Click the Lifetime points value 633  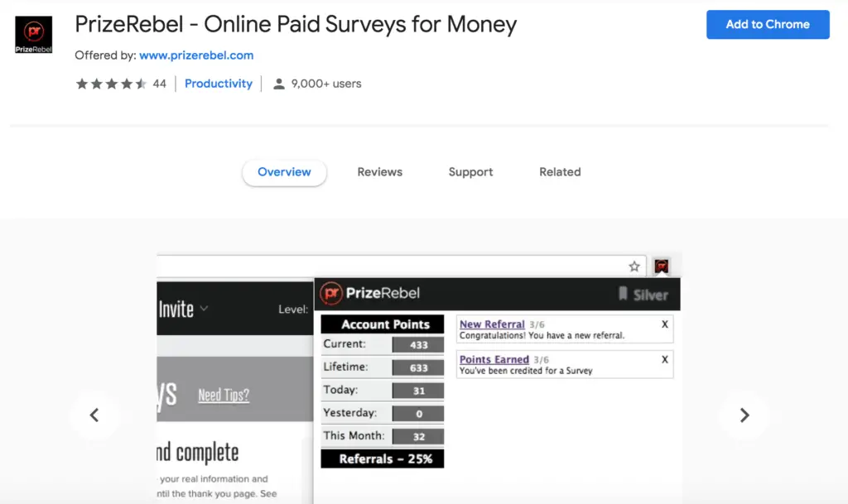click(418, 368)
